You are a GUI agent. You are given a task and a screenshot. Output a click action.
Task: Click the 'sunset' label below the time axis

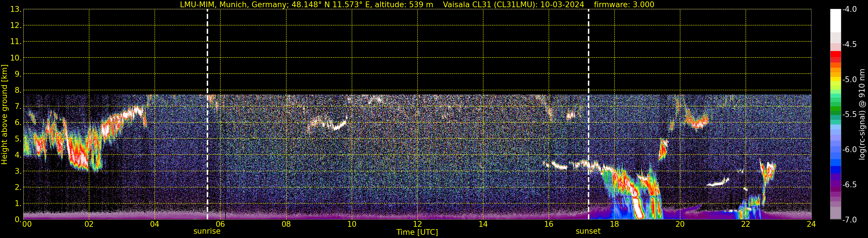588,231
